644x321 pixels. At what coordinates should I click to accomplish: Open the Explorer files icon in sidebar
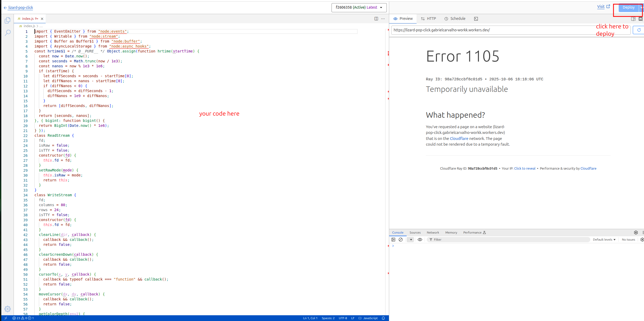(x=7, y=20)
